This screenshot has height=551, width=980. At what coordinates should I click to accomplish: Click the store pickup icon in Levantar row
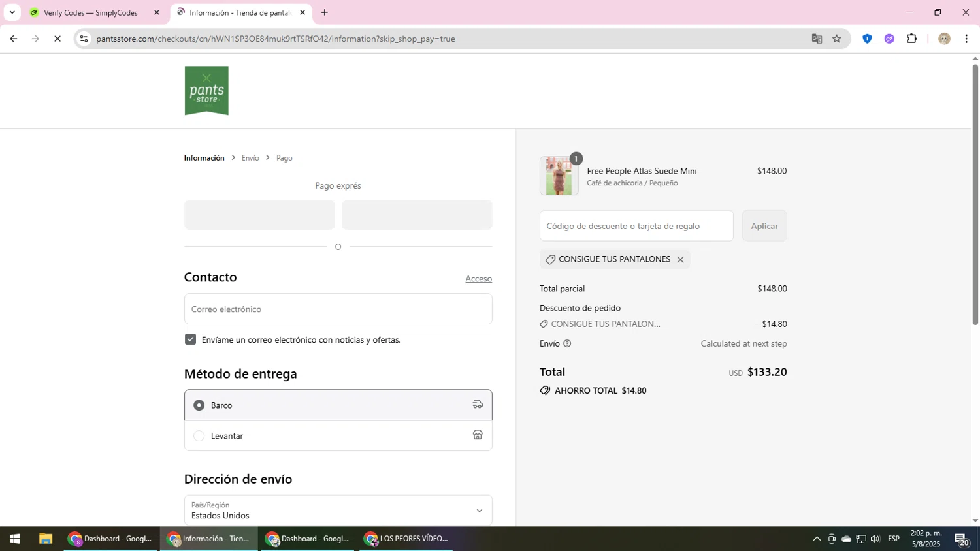point(478,435)
